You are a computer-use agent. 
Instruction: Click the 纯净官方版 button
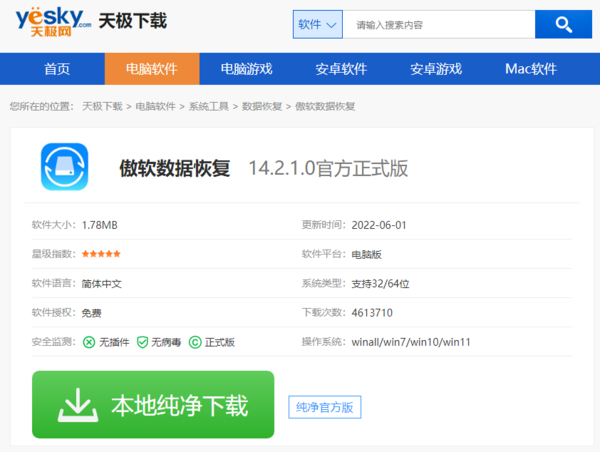(324, 407)
